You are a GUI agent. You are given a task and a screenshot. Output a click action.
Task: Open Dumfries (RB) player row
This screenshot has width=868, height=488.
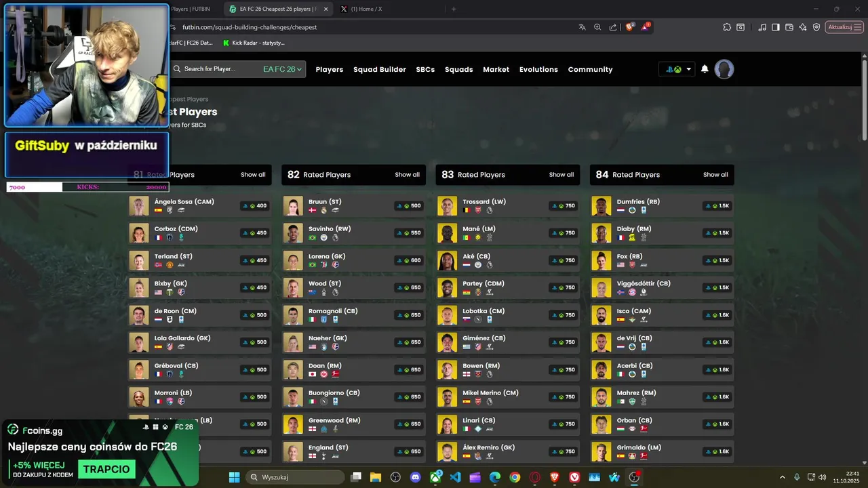pos(662,206)
